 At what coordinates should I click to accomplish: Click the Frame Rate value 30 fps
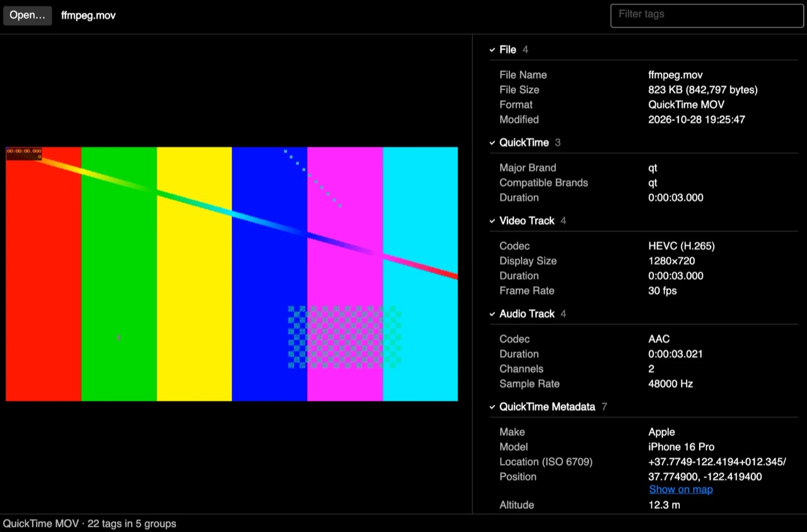click(x=663, y=291)
